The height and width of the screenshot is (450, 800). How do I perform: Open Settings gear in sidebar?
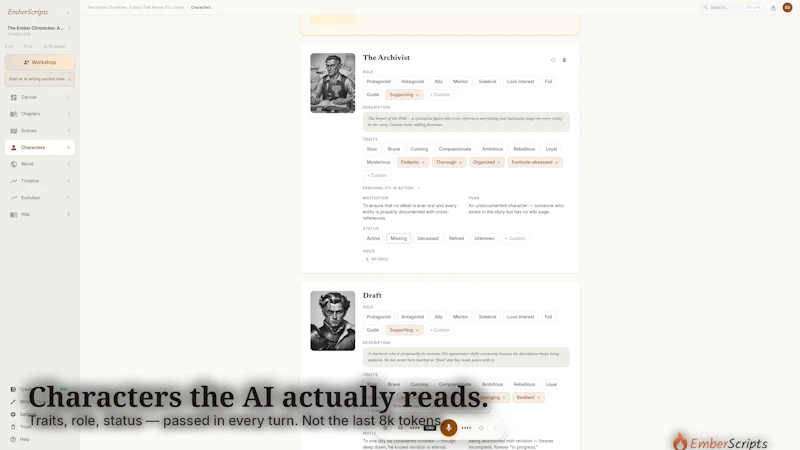click(x=13, y=414)
